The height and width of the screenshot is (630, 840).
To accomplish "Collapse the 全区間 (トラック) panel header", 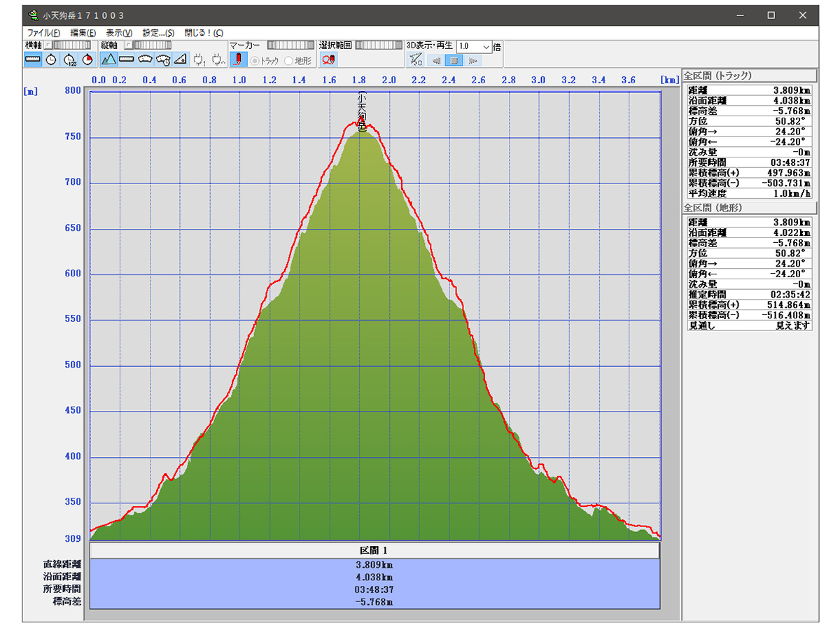I will pos(749,76).
